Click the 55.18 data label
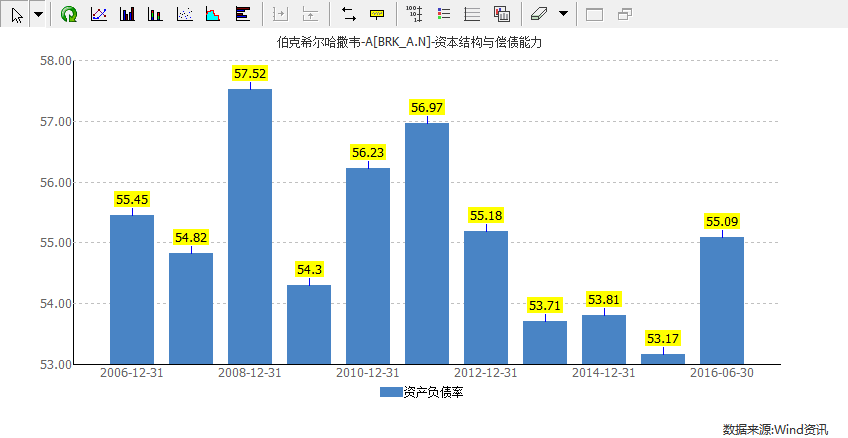Image resolution: width=848 pixels, height=438 pixels. pyautogui.click(x=486, y=216)
